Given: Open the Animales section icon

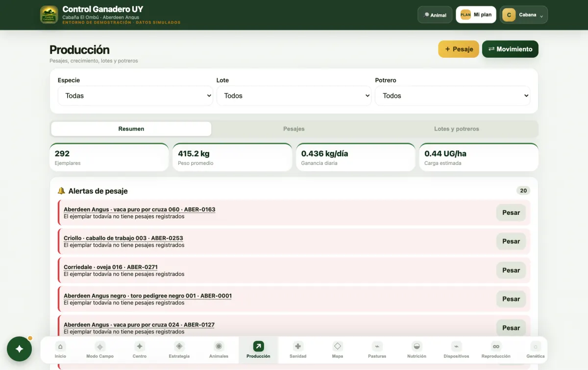Looking at the screenshot, I should click(x=219, y=346).
